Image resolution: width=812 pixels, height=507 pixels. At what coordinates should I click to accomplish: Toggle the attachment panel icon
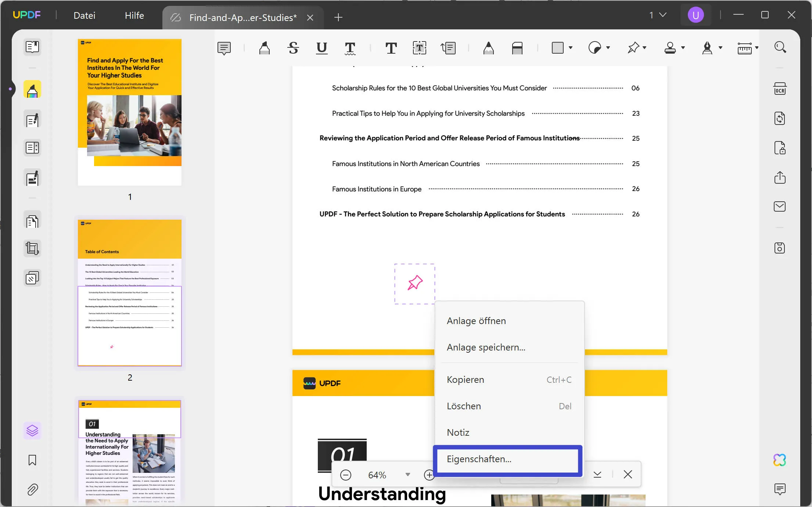[x=32, y=490]
